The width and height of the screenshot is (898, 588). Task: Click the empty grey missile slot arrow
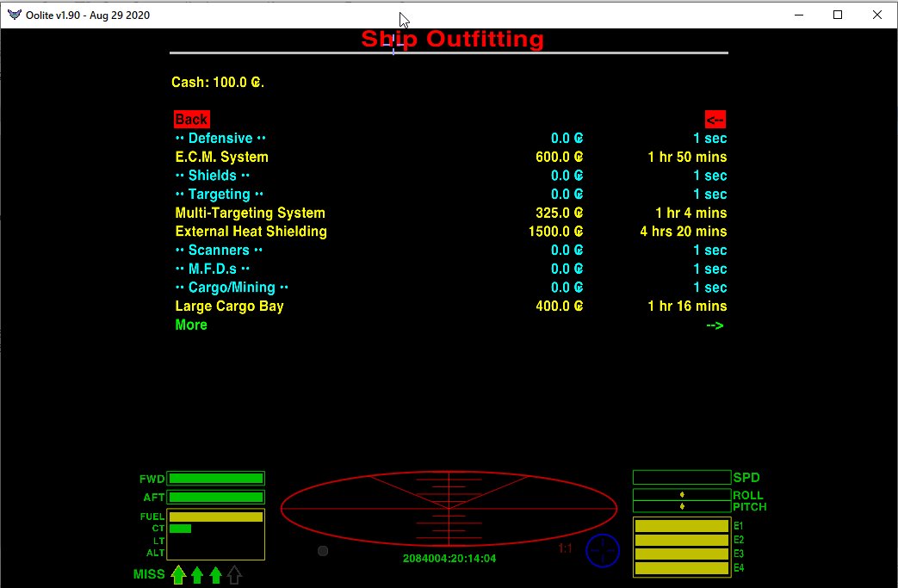[x=234, y=574]
